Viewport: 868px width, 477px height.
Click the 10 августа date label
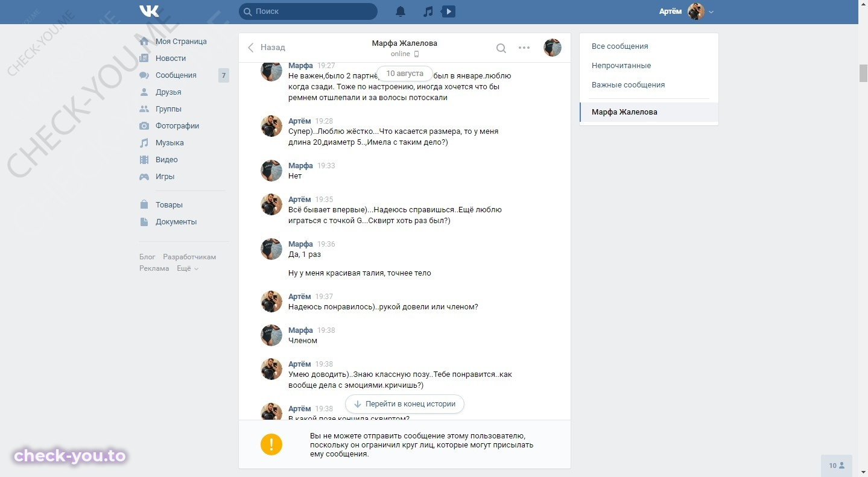pyautogui.click(x=405, y=74)
